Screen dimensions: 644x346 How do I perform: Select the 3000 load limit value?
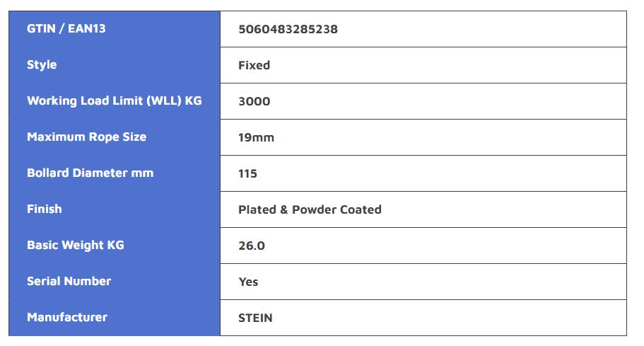[254, 101]
